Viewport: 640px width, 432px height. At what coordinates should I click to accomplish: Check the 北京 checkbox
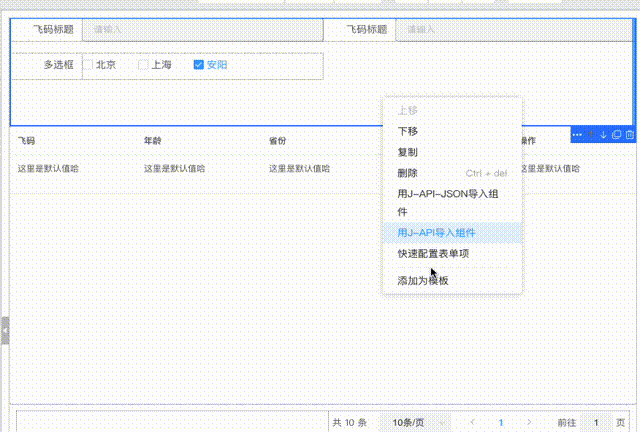[88, 65]
